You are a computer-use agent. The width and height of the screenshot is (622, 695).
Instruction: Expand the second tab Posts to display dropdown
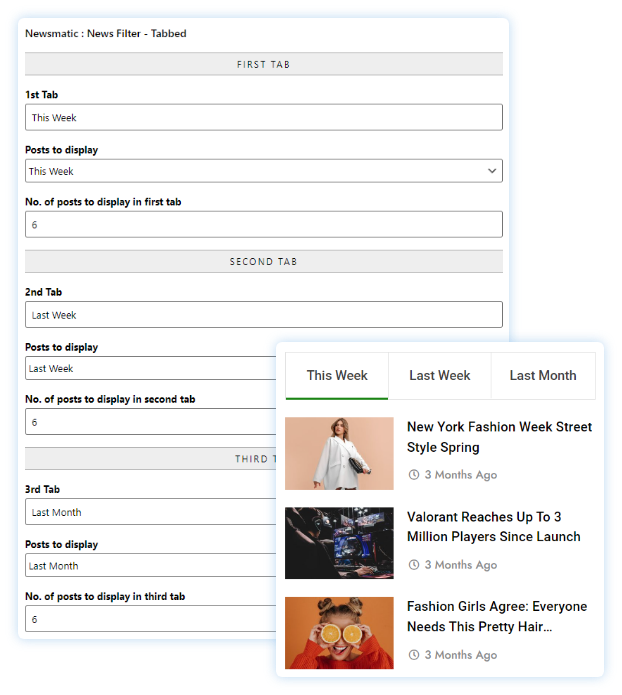click(150, 368)
